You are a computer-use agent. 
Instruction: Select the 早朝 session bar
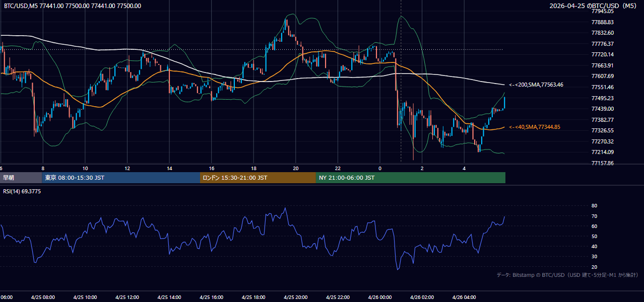point(21,178)
